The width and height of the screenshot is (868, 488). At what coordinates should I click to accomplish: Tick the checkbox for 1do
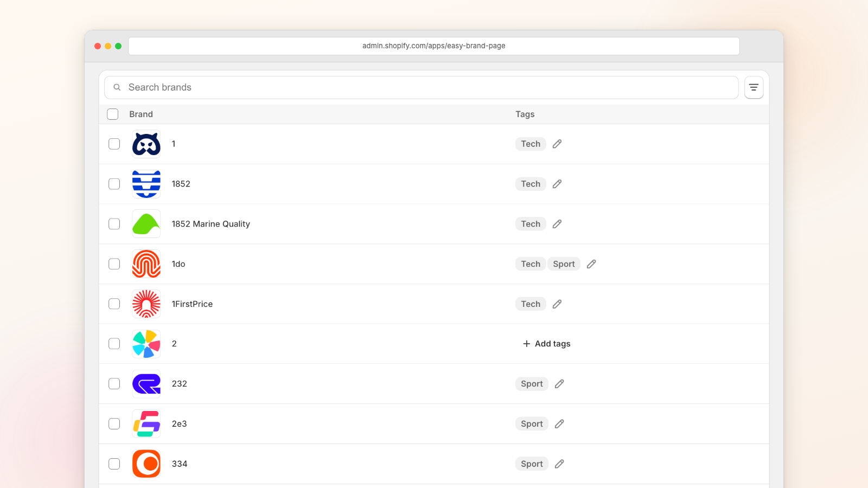click(114, 264)
